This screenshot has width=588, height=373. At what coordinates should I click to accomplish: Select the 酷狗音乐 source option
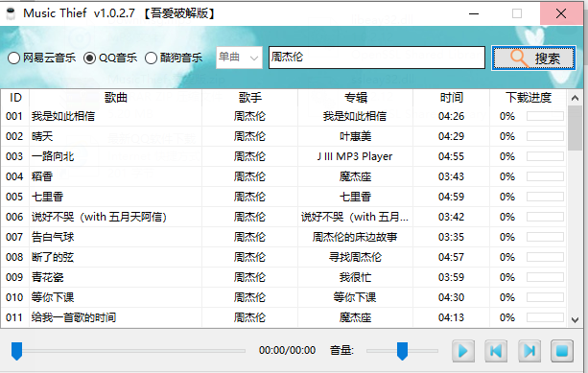click(174, 58)
